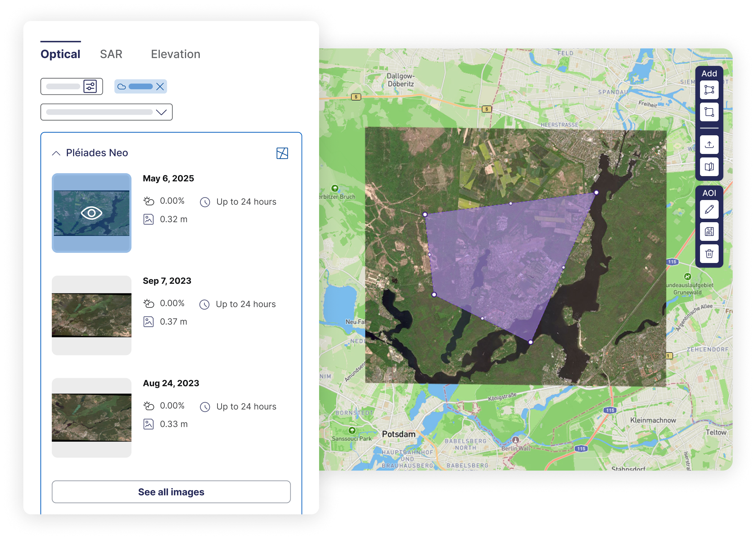Select the Optical tab label
The image size is (756, 540).
click(60, 54)
